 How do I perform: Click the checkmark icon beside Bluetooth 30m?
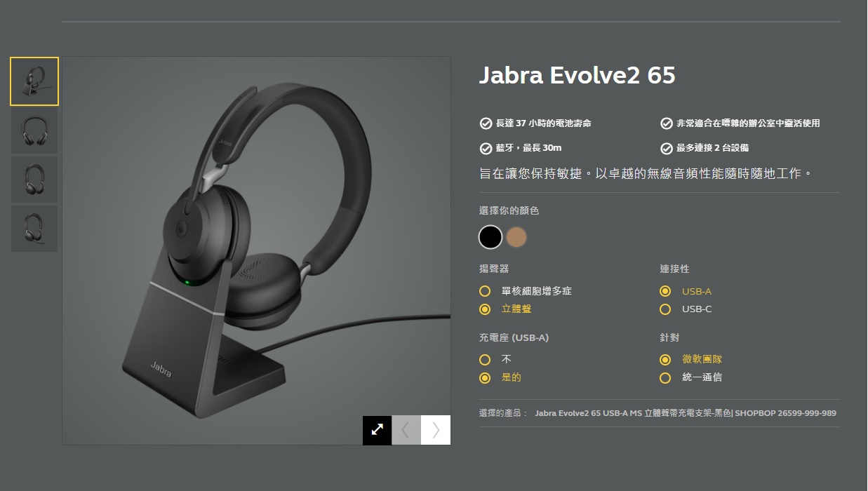click(x=486, y=148)
